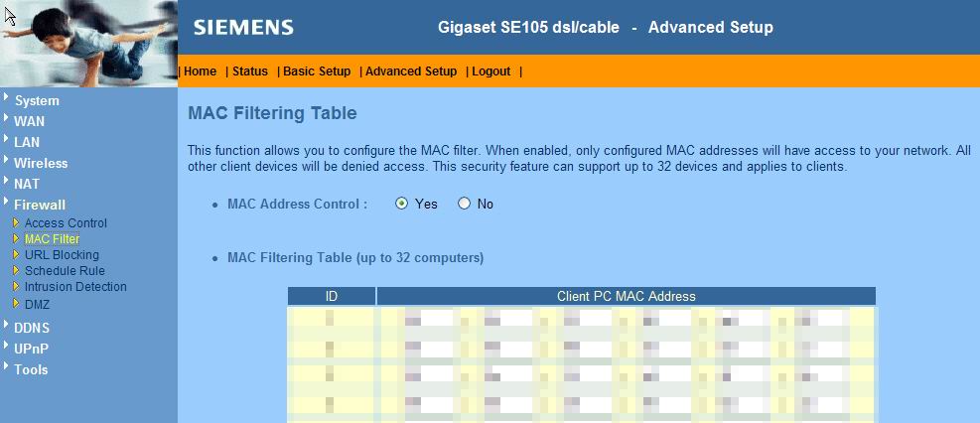Go to Basic Setup in top navigation
The width and height of the screenshot is (980, 423).
pyautogui.click(x=317, y=71)
